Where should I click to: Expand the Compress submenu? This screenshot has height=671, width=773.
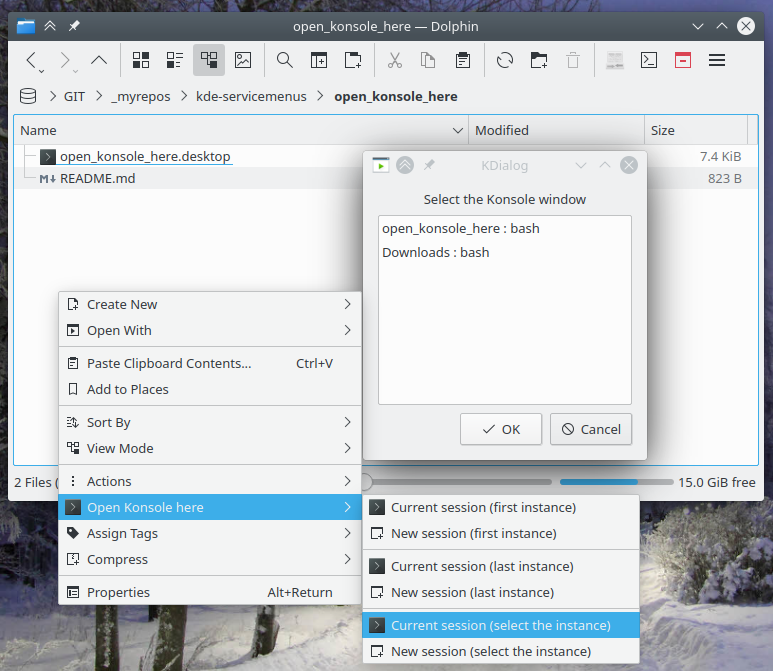coord(210,560)
